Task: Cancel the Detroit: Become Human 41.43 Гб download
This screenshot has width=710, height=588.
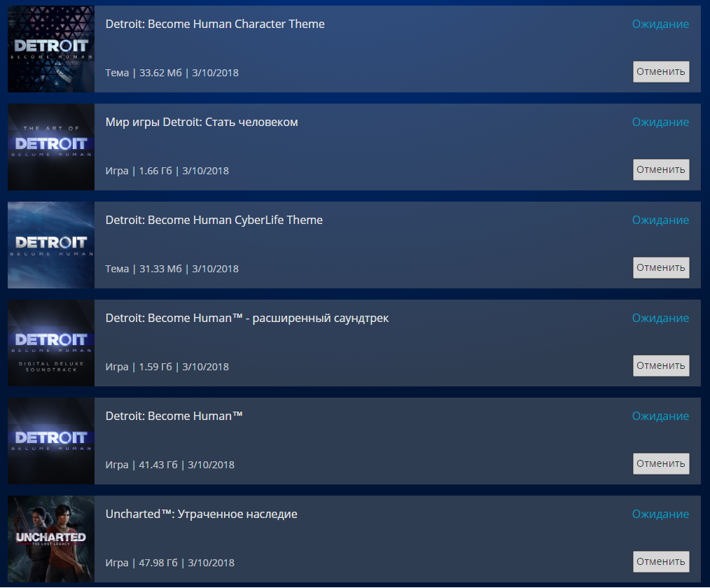Action: click(661, 463)
